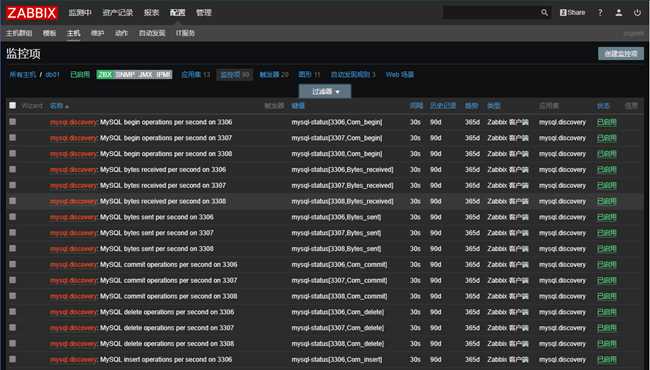Check the bytes sent on 3306 row

pos(13,217)
